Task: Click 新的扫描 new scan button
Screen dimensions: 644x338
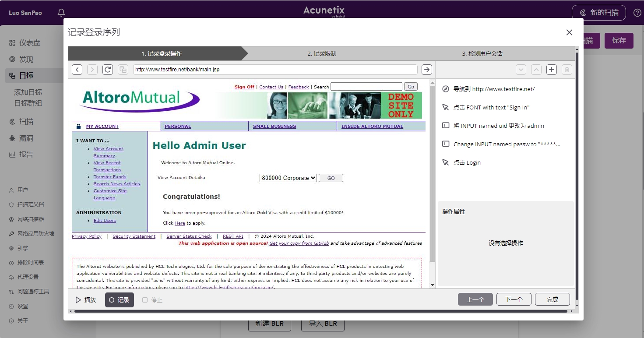Action: (x=599, y=13)
